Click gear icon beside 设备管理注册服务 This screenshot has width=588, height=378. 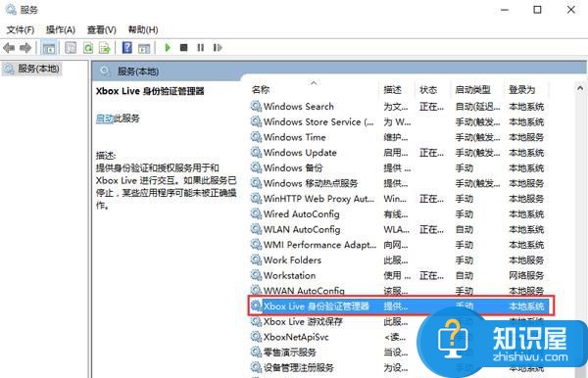click(x=256, y=367)
